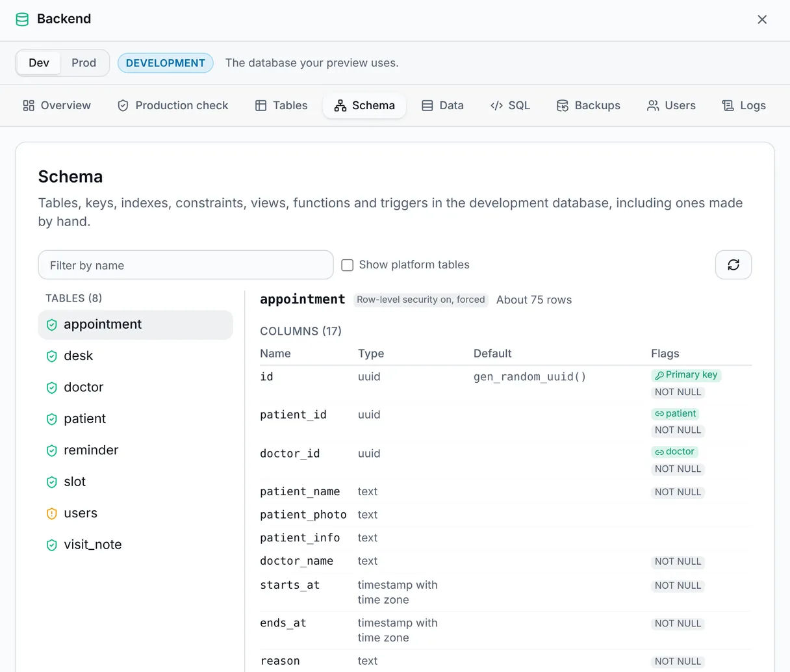This screenshot has height=672, width=790.
Task: Open the Tables tab
Action: (281, 105)
